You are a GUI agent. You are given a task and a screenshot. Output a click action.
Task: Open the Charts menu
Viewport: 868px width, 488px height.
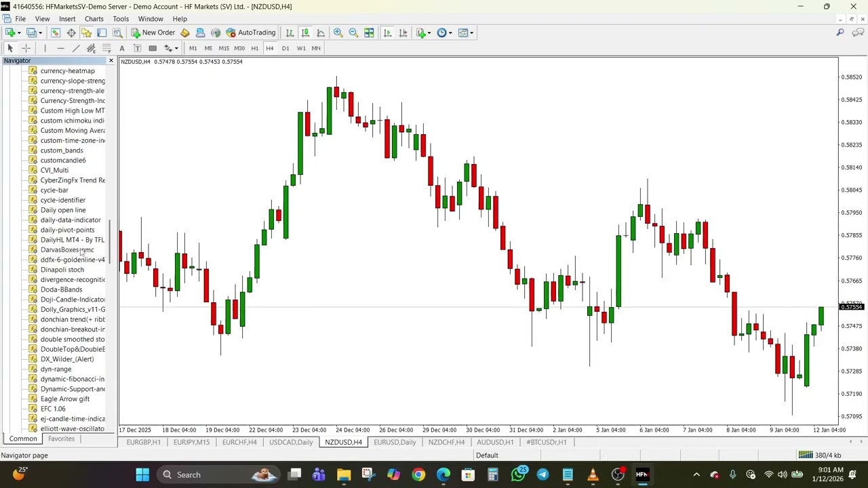(94, 19)
